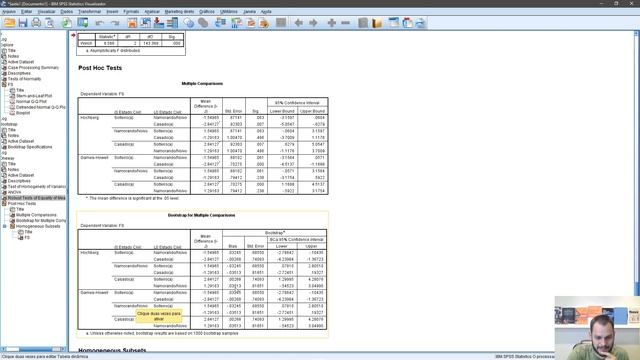The height and width of the screenshot is (360, 640).
Task: Select Case Processing Summary in outline
Action: (33, 67)
